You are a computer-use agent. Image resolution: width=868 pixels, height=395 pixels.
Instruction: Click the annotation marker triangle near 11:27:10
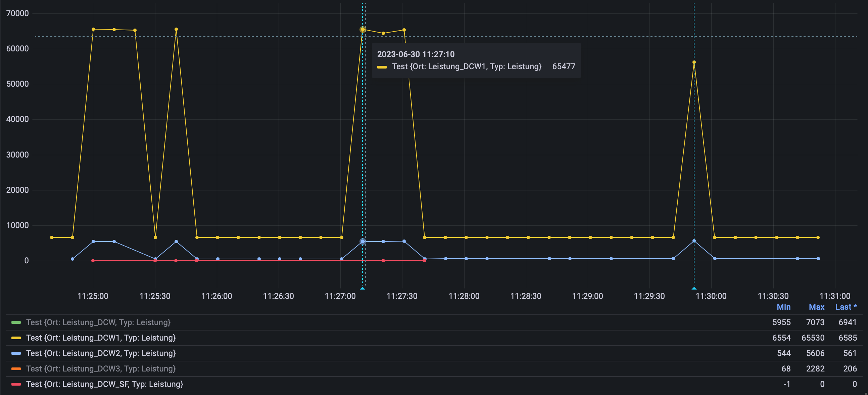(363, 289)
